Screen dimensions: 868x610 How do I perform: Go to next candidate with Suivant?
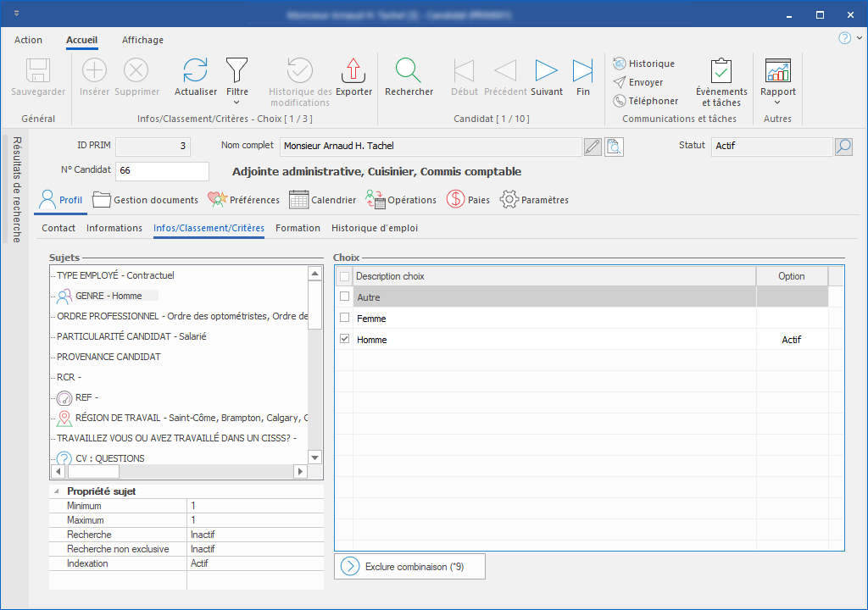546,71
